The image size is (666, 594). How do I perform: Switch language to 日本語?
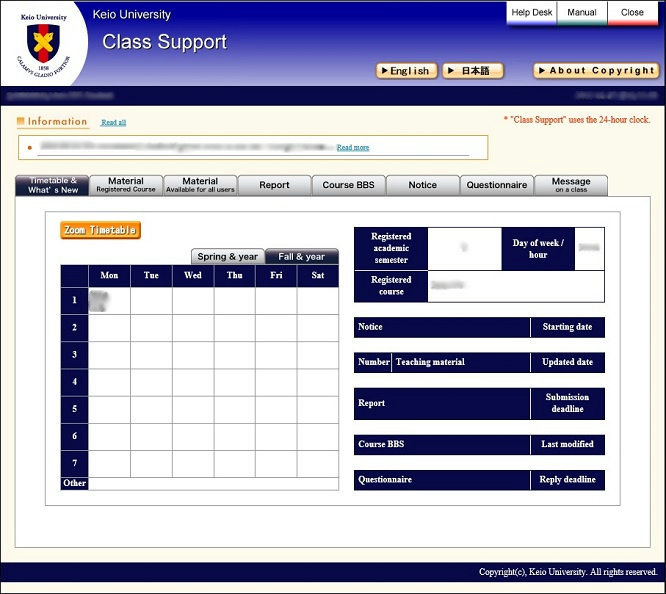[x=473, y=71]
